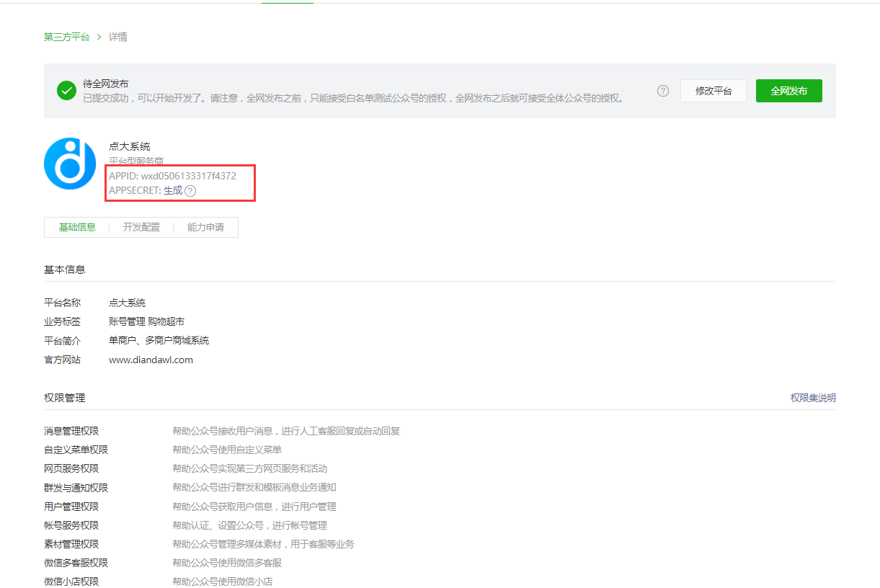880x588 pixels.
Task: Click the 微信多客服权限 row label
Action: pos(76,563)
